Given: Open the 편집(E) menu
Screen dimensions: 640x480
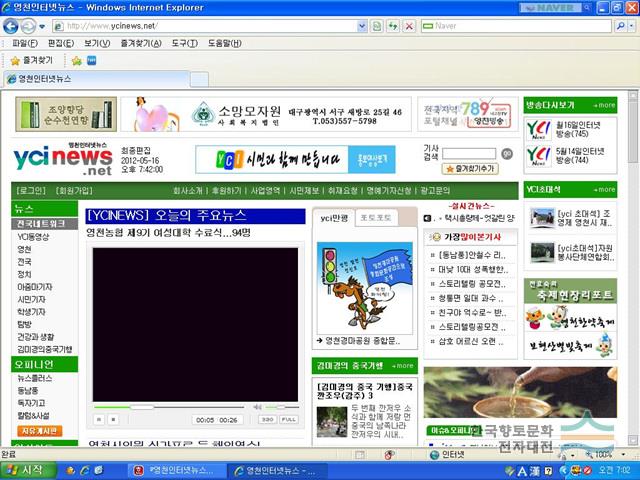Looking at the screenshot, I should (61, 43).
